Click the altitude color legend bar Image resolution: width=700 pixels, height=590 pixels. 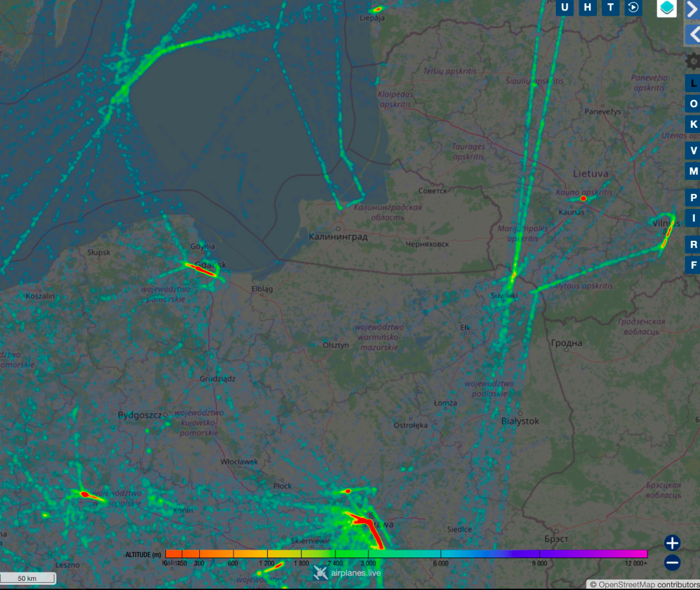pos(406,554)
